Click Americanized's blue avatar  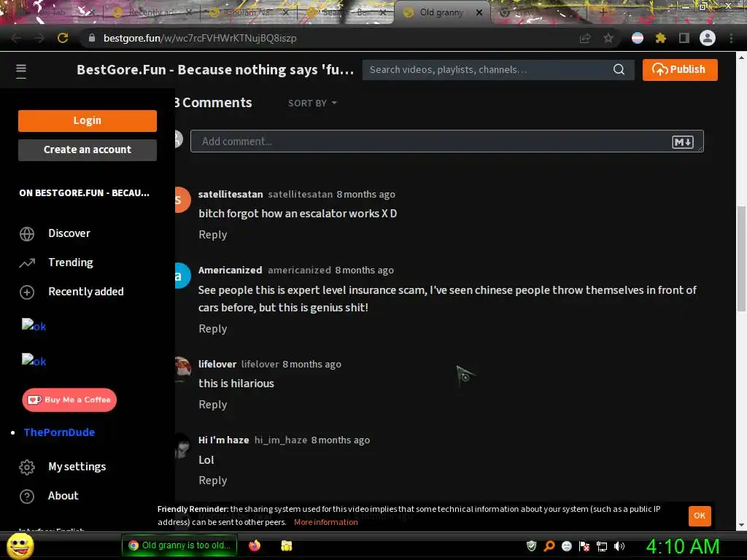[182, 276]
